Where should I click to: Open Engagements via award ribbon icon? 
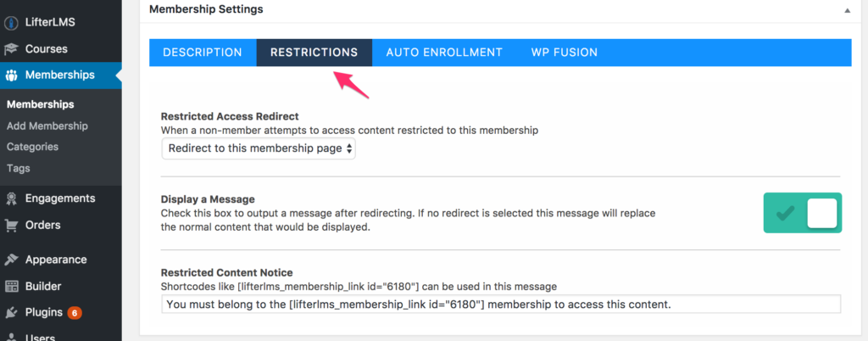[10, 198]
